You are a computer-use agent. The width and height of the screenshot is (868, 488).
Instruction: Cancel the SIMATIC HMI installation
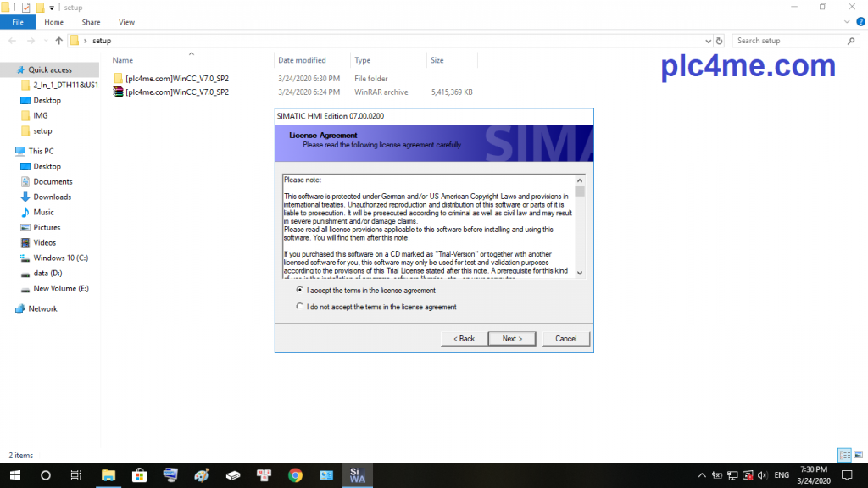click(x=565, y=339)
